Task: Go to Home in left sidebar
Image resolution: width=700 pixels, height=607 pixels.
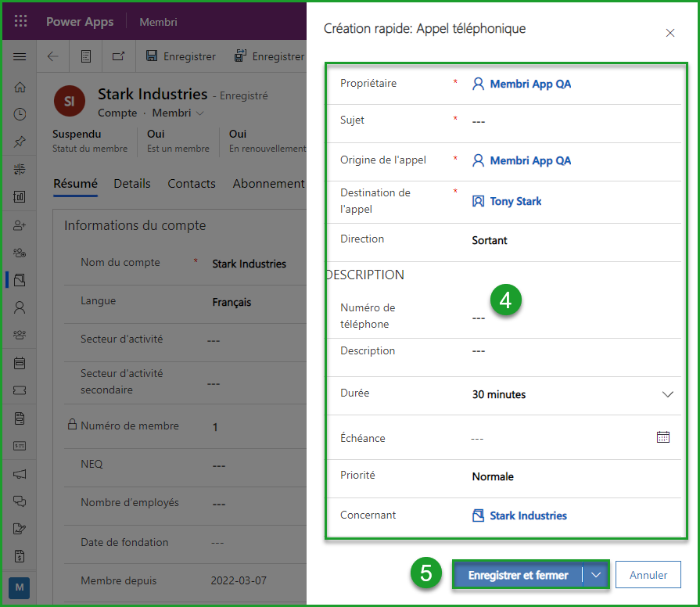Action: (20, 87)
